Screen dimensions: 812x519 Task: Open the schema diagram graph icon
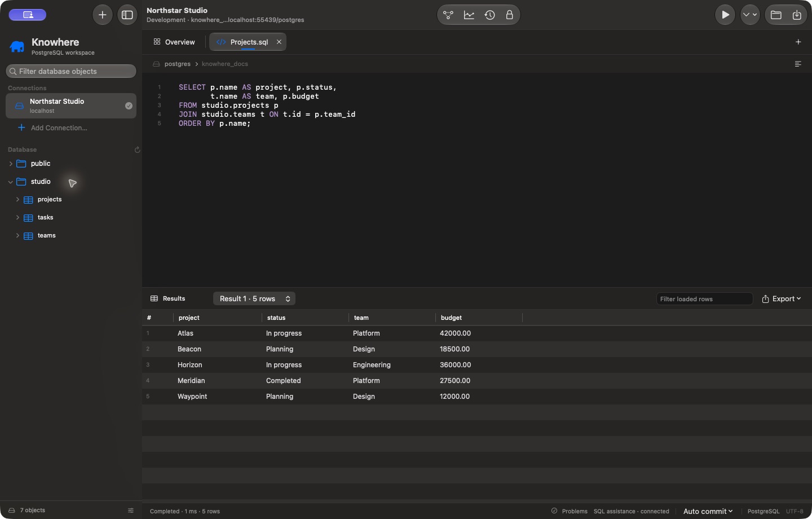coord(448,15)
